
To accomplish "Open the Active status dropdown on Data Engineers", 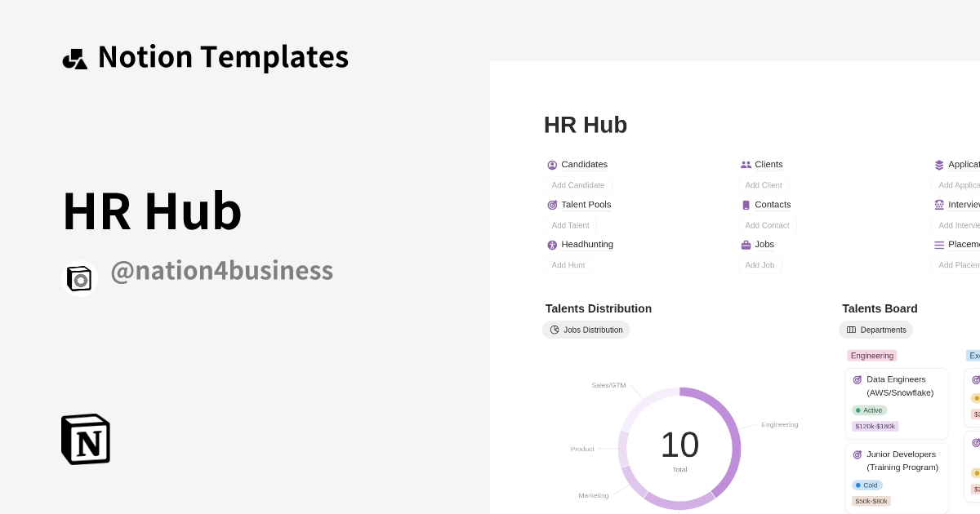I will coord(869,410).
